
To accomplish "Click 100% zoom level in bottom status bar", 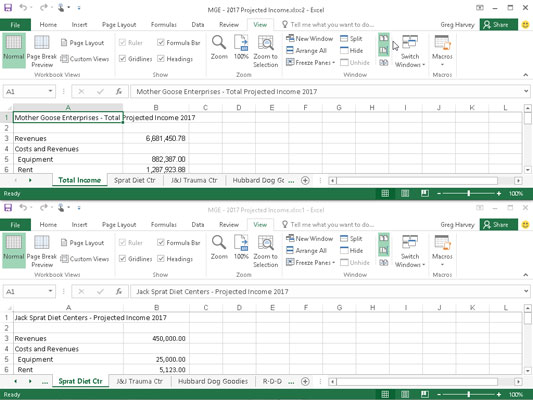I will [x=516, y=395].
